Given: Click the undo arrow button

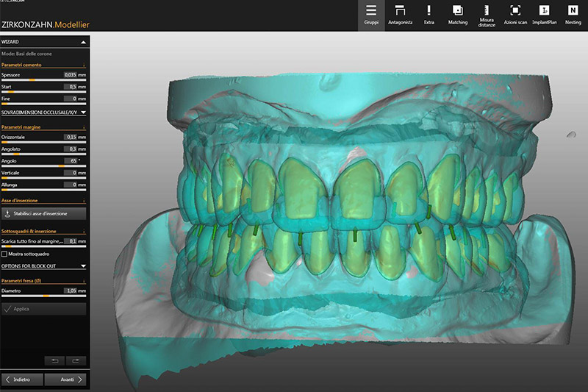Looking at the screenshot, I should (54, 360).
